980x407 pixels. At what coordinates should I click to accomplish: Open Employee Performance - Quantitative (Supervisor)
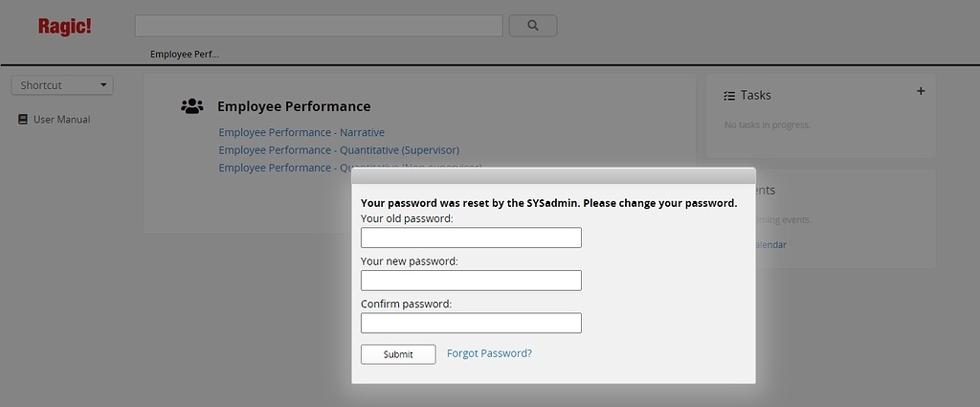pyautogui.click(x=339, y=150)
